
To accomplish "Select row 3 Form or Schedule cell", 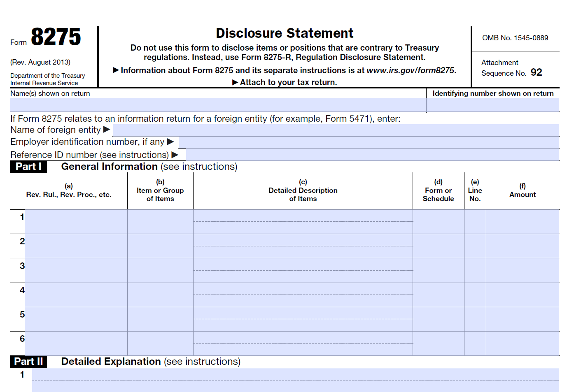I will click(x=438, y=270).
